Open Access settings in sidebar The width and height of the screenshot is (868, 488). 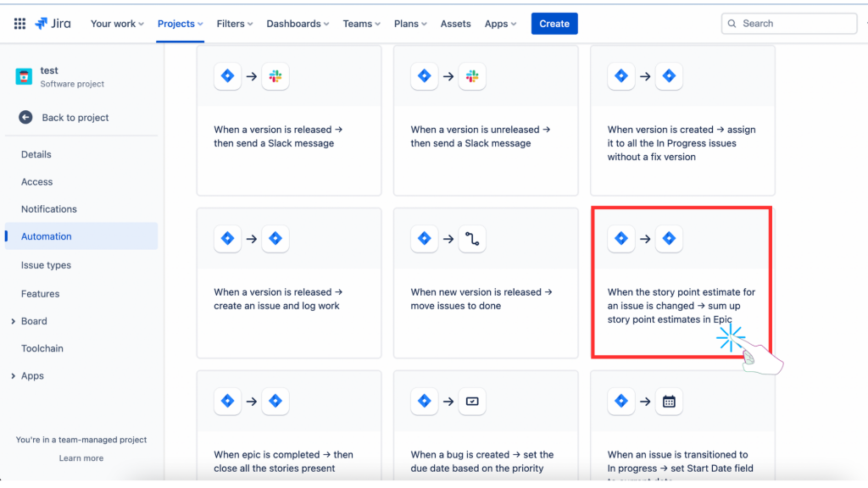pos(36,181)
